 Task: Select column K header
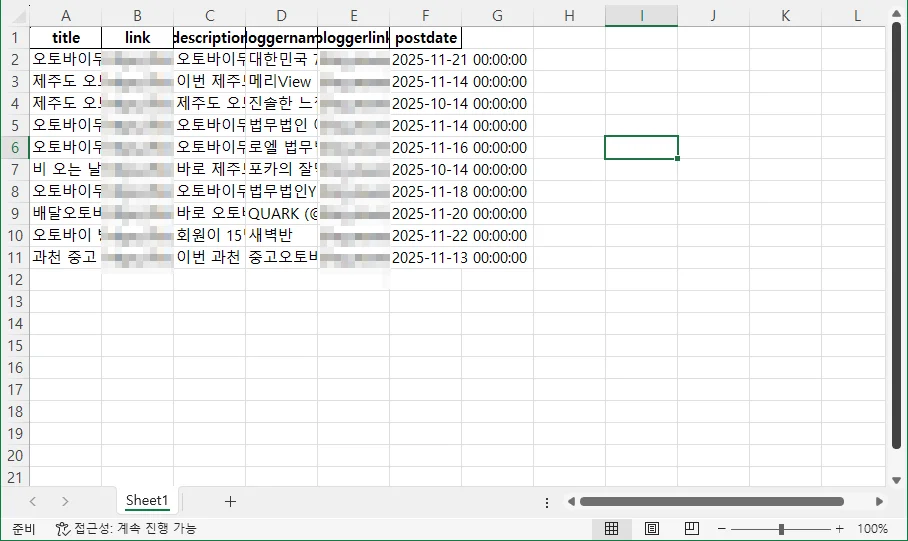coord(785,16)
